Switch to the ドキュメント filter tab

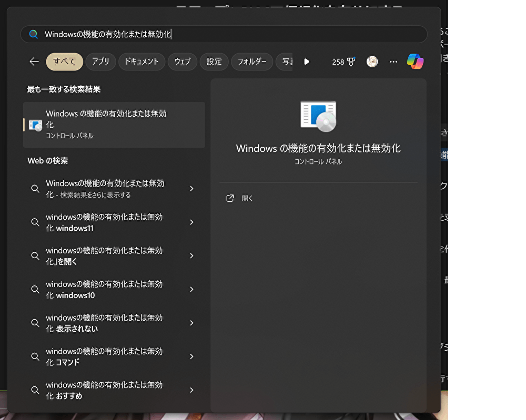tap(141, 62)
